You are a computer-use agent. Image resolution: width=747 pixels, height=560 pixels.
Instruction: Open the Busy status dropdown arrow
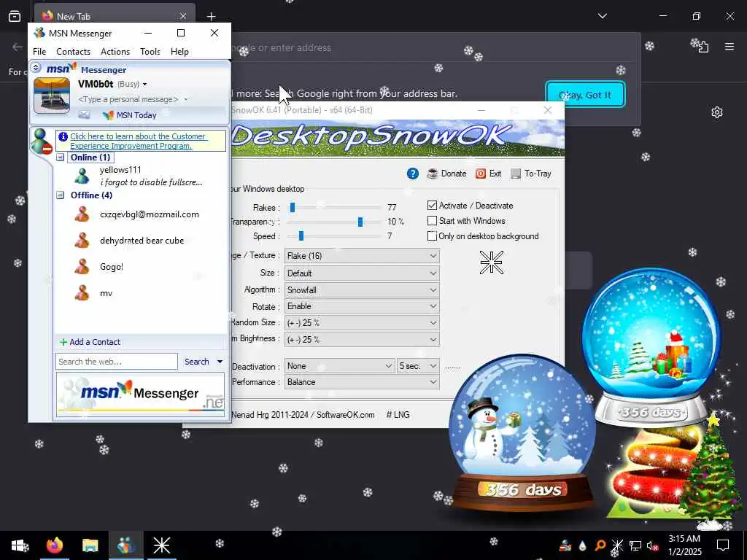point(144,85)
